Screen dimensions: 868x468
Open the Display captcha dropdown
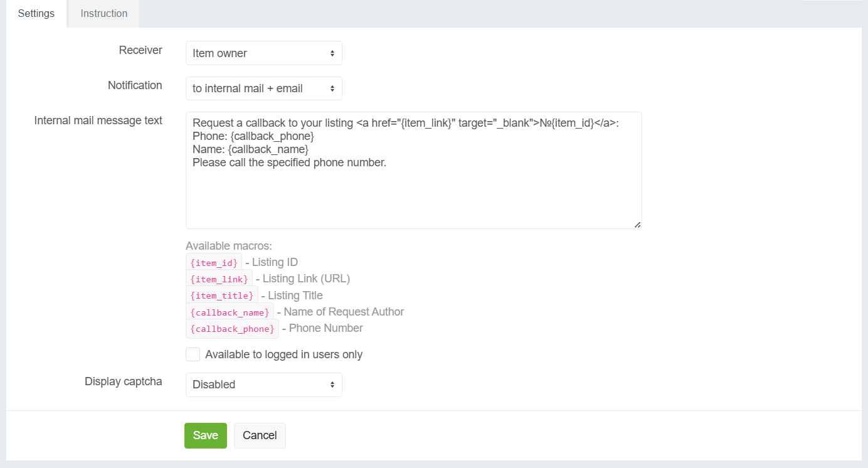tap(263, 385)
